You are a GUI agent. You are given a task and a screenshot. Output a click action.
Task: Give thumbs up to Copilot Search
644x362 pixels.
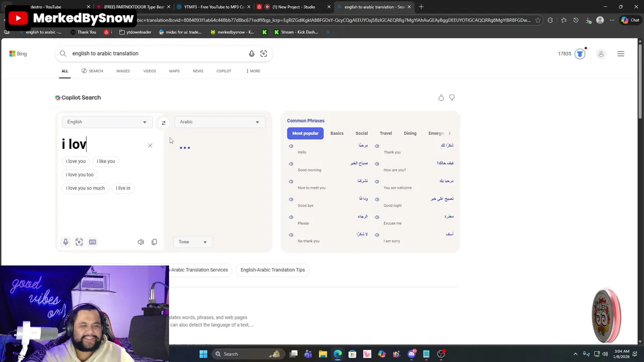[441, 98]
